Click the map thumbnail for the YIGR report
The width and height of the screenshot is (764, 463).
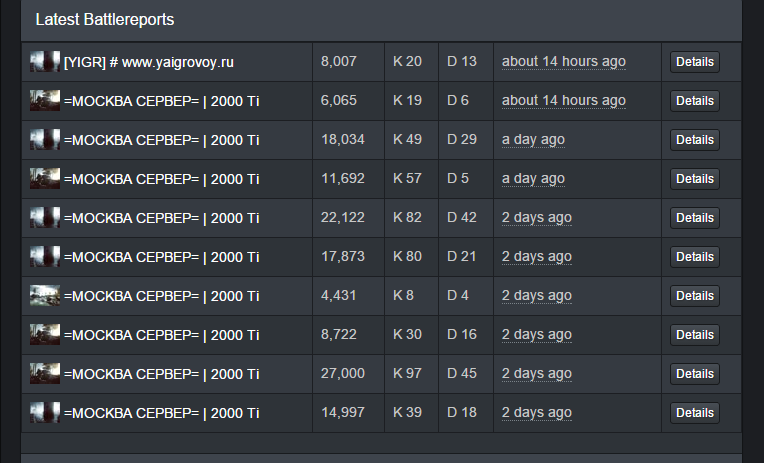[45, 62]
